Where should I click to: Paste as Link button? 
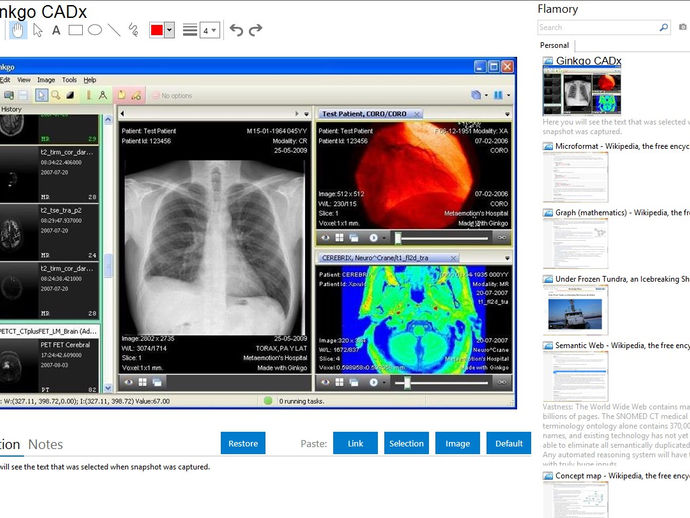coord(355,443)
